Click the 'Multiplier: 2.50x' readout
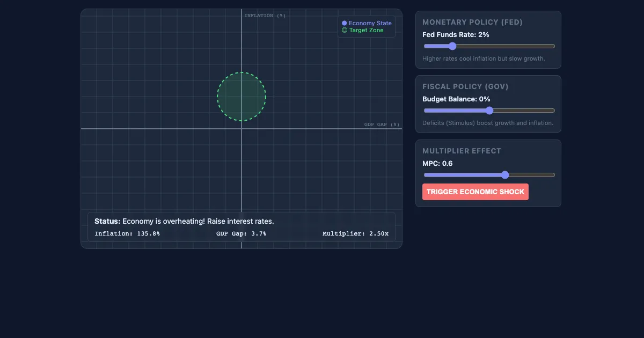 (x=355, y=234)
